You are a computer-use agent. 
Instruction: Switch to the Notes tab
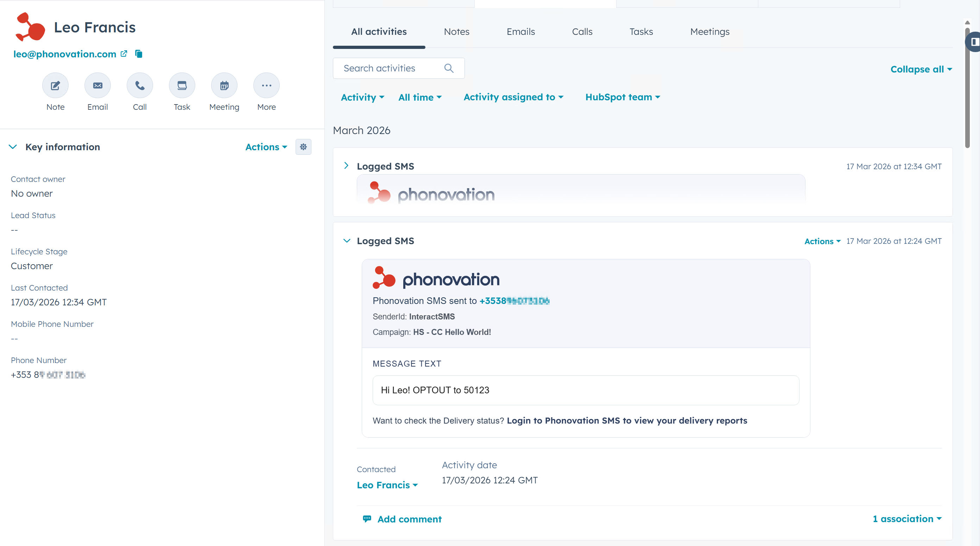456,32
